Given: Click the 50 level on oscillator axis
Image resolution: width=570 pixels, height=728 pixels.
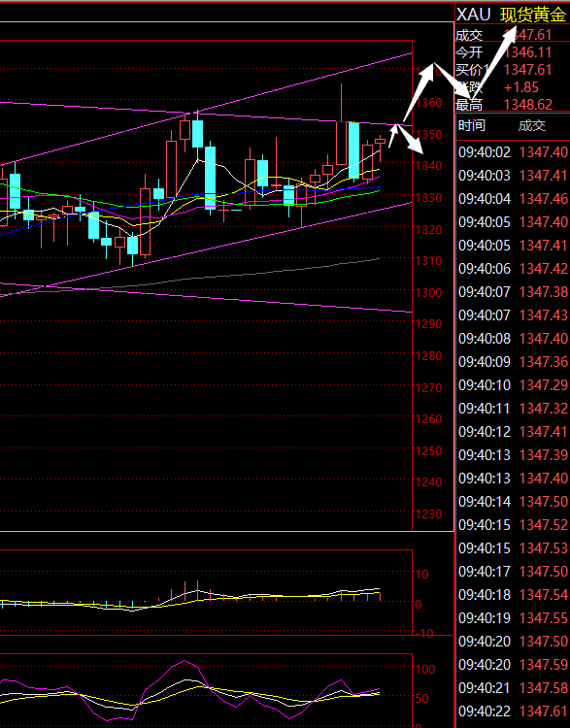Looking at the screenshot, I should pyautogui.click(x=421, y=699).
